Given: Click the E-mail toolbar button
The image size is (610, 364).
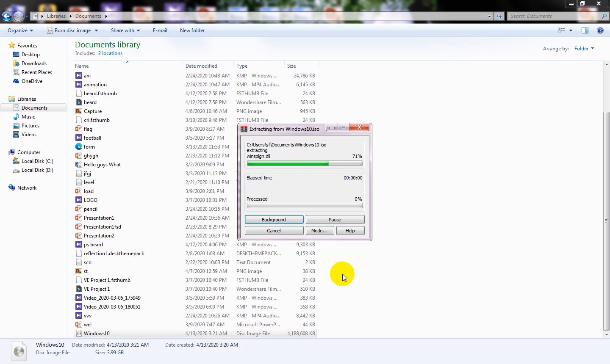Looking at the screenshot, I should point(160,30).
